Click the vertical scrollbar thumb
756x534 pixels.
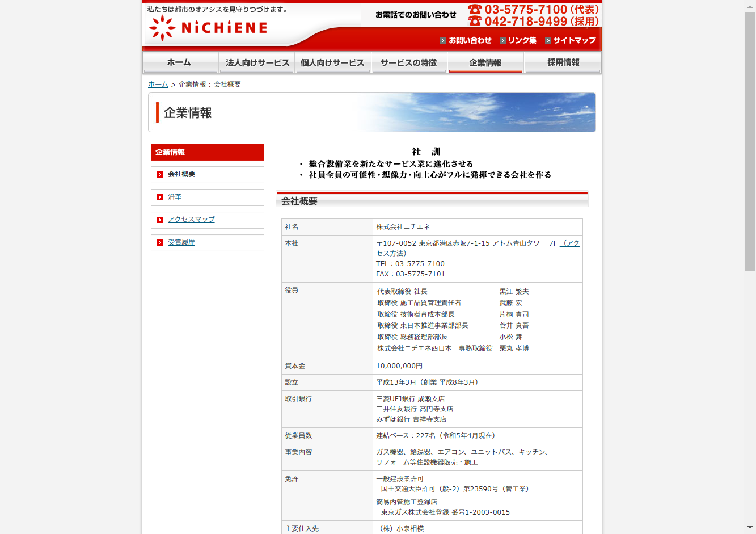click(x=750, y=141)
